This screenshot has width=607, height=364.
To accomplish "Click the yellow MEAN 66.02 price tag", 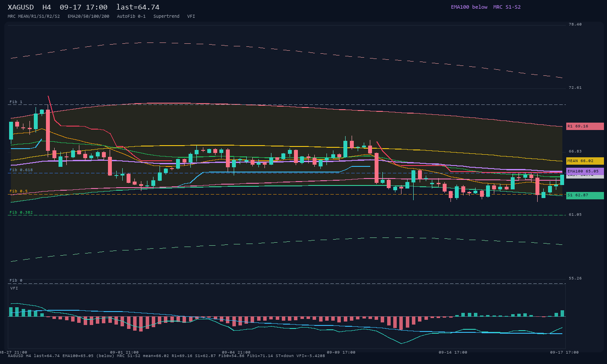I will [585, 161].
